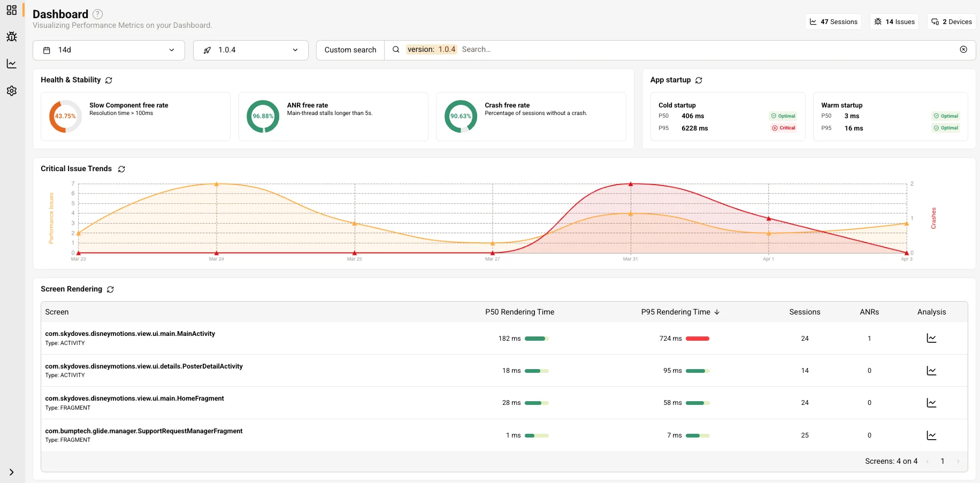The width and height of the screenshot is (980, 483).
Task: Clear the search field with X icon
Action: (x=963, y=50)
